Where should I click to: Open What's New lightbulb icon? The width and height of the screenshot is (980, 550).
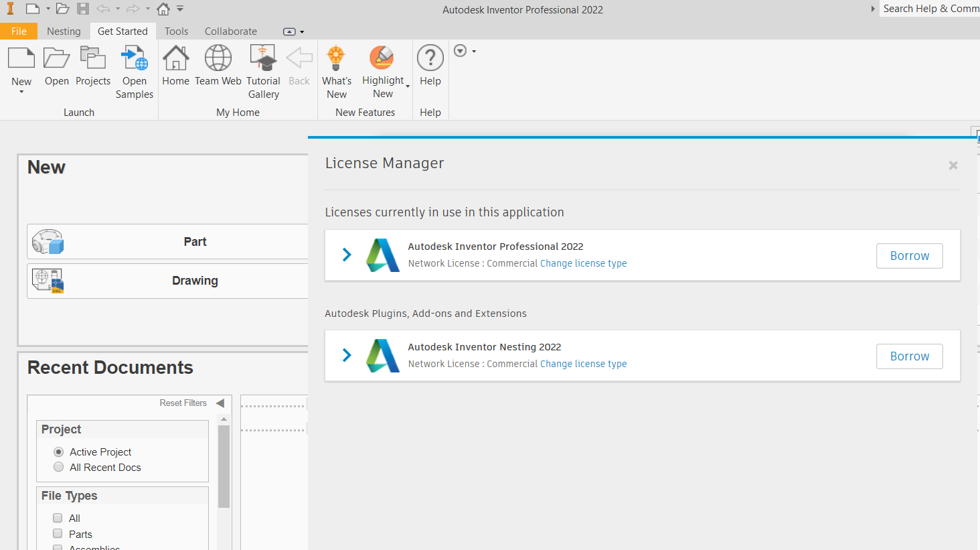tap(336, 58)
